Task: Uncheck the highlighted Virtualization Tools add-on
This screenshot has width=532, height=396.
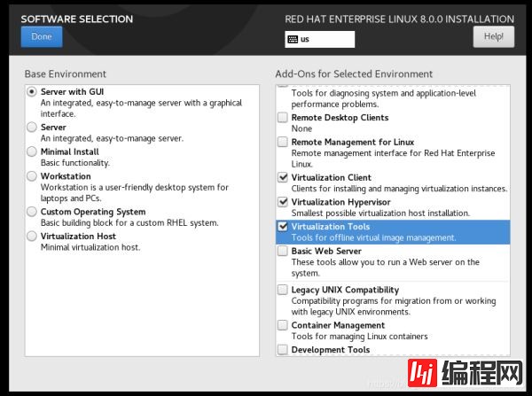Action: [282, 227]
